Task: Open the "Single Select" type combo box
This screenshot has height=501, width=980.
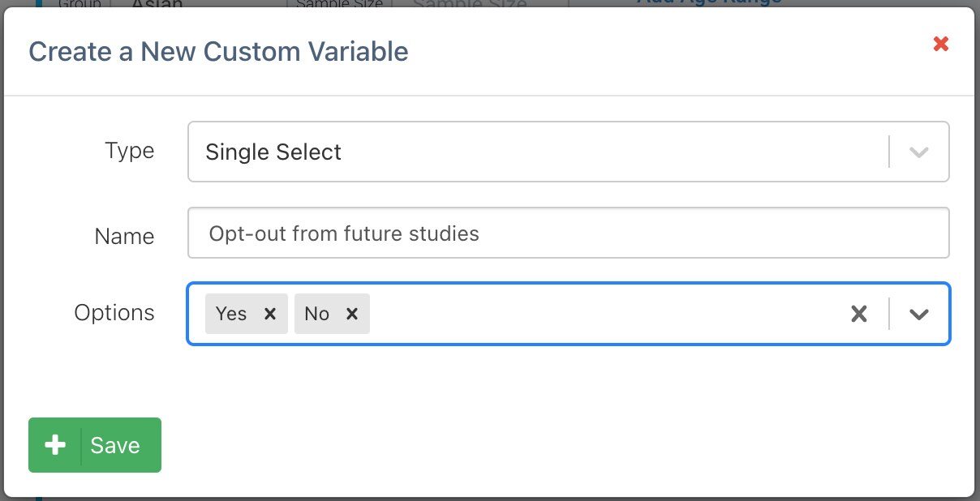Action: point(535,152)
